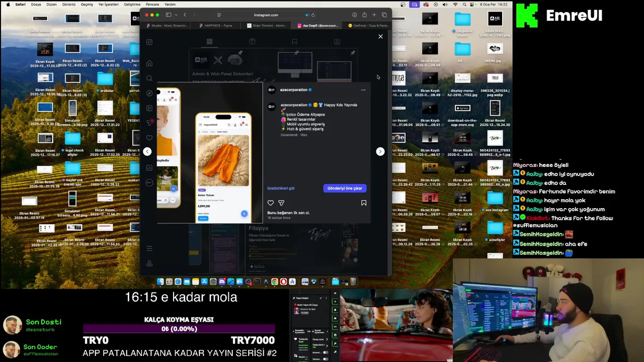The height and width of the screenshot is (362, 644).
Task: Open the Dosya menu
Action: 36,5
